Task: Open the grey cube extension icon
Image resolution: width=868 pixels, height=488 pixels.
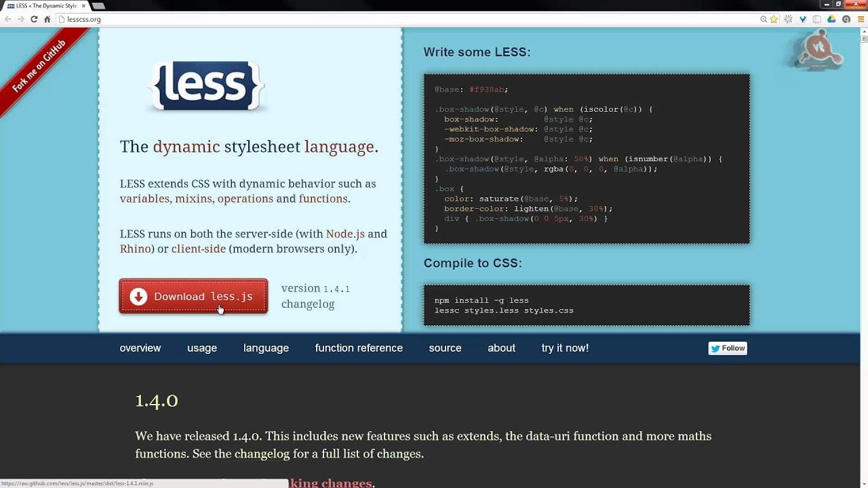Action: [x=817, y=19]
